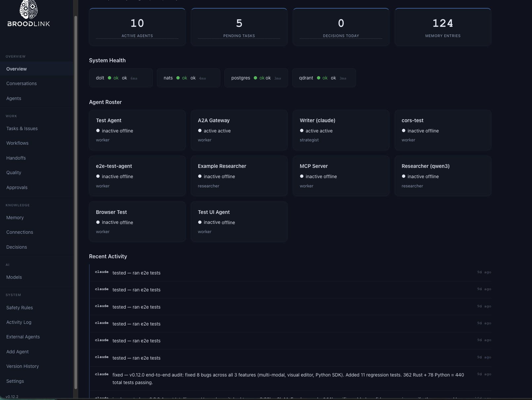Click status dot on Test Agent card
The image size is (532, 400).
[x=98, y=130]
